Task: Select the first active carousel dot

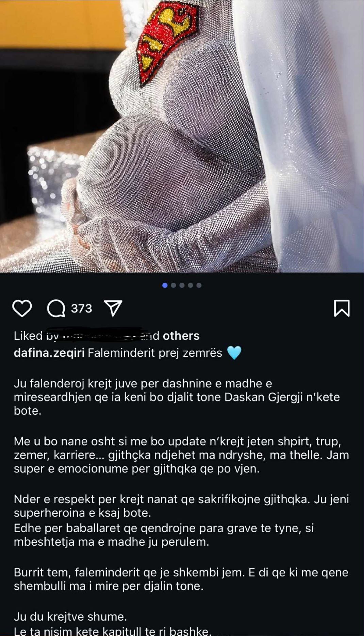Action: [x=165, y=285]
